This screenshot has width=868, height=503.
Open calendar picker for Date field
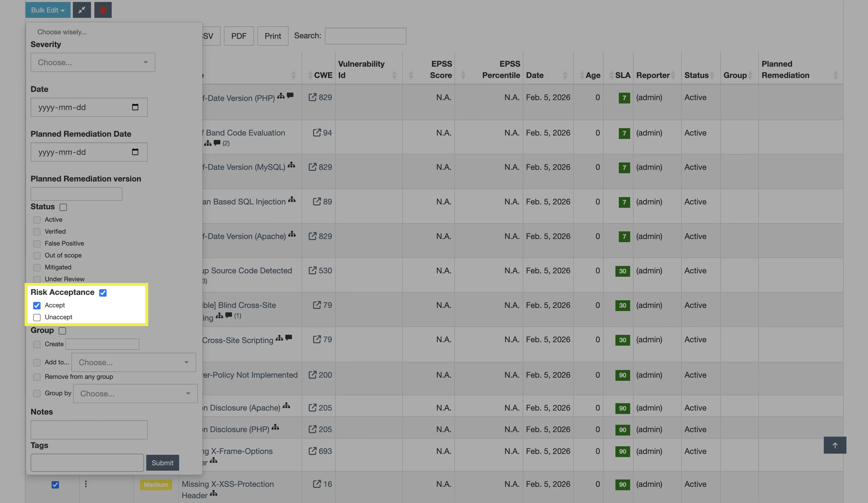pyautogui.click(x=135, y=107)
